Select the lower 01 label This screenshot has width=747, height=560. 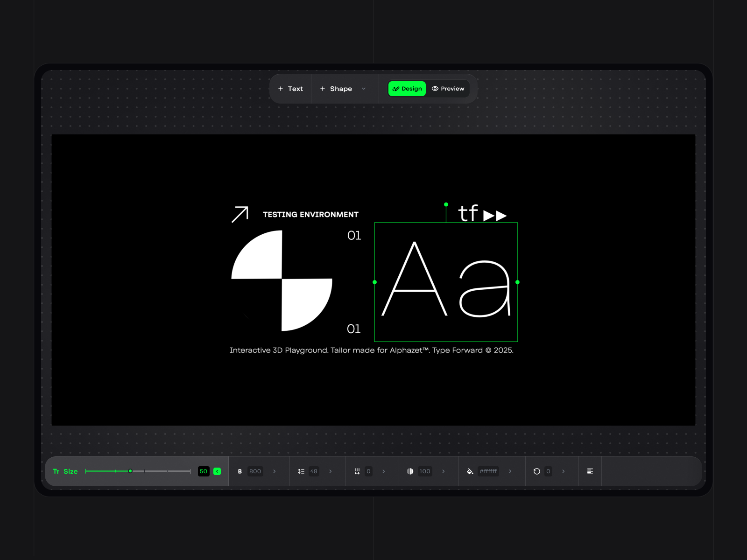[353, 329]
